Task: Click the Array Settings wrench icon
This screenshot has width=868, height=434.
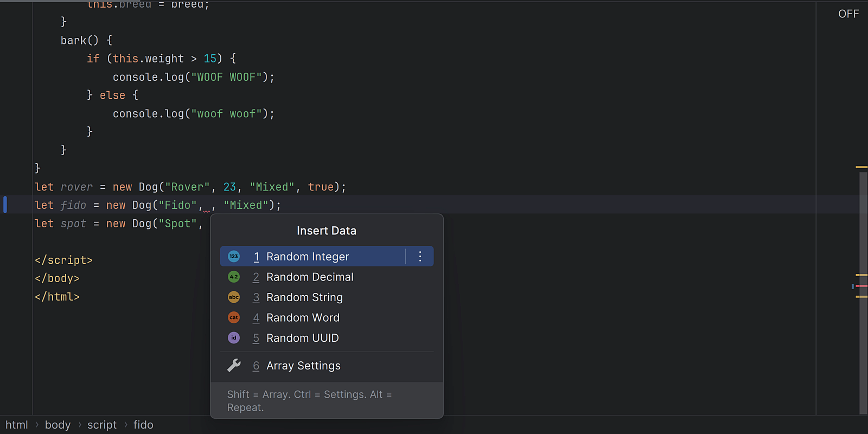Action: (x=234, y=366)
